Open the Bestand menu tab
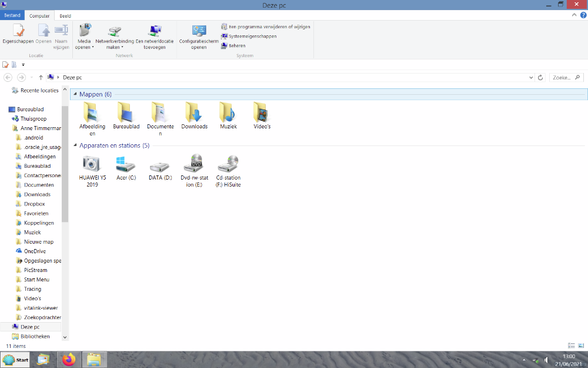The image size is (588, 368). 12,16
